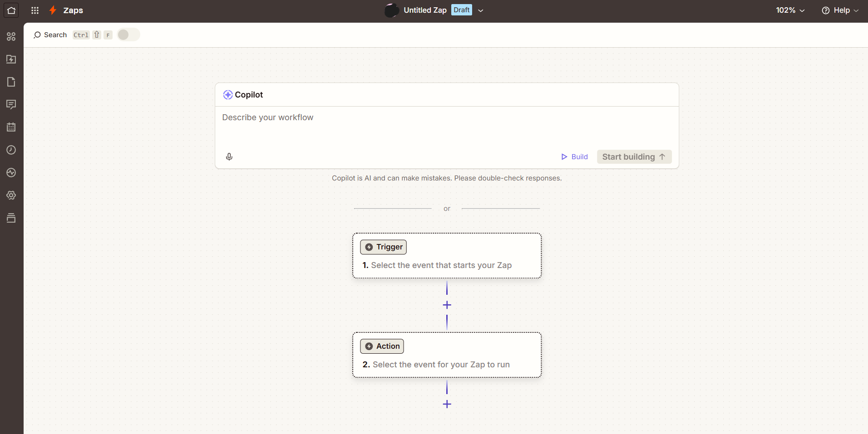Click the search magnifier icon
The width and height of the screenshot is (868, 434).
pos(37,35)
